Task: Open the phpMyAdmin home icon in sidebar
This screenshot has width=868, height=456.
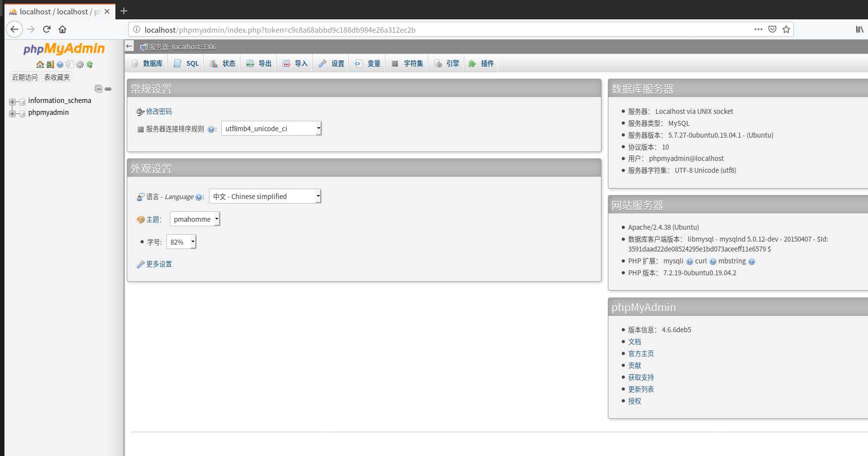Action: tap(40, 64)
